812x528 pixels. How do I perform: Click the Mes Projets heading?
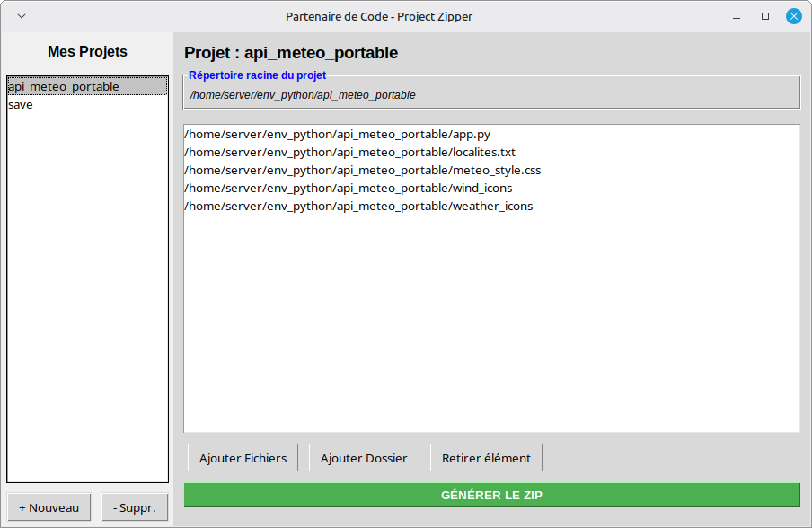(x=87, y=52)
